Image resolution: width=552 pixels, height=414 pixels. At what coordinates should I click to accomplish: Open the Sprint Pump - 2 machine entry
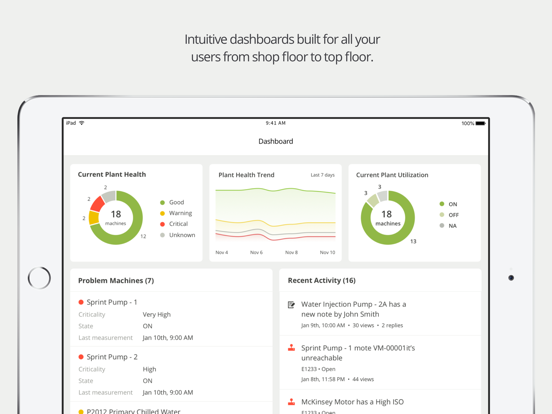point(171,374)
